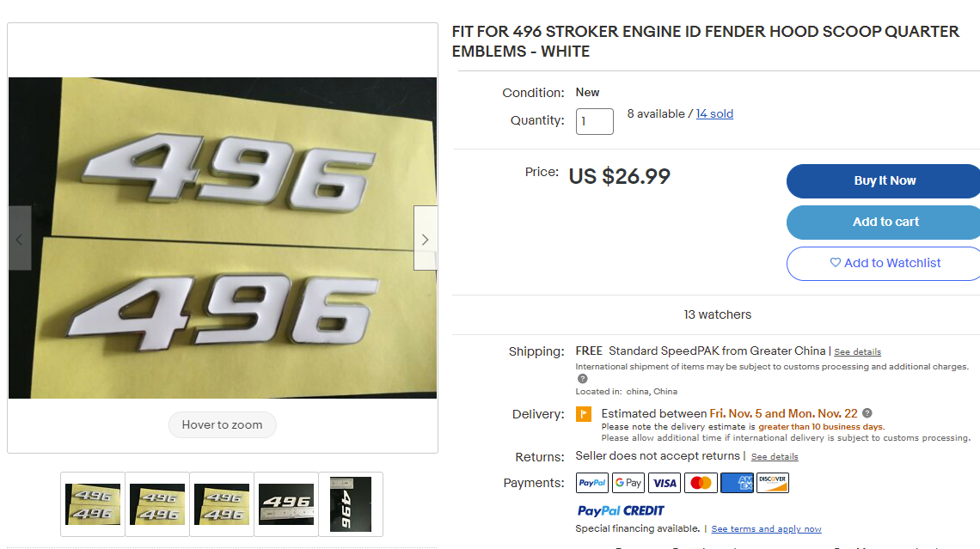Open the 14 sold purchase history link
The width and height of the screenshot is (980, 549).
[714, 113]
